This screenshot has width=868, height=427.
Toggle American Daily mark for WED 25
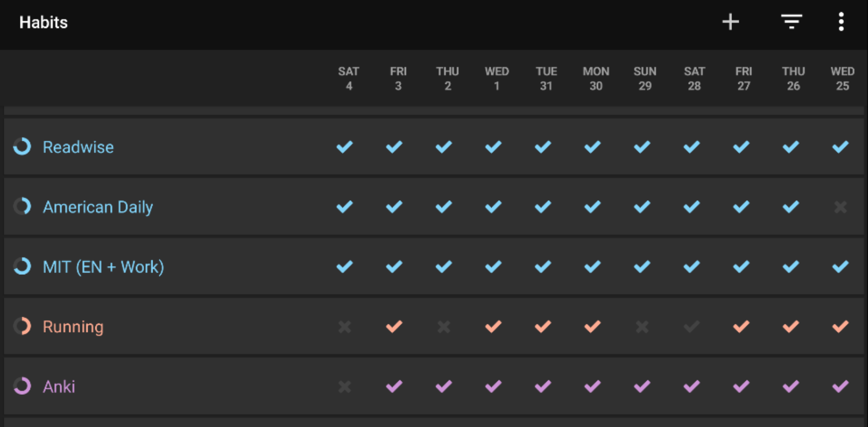click(x=840, y=207)
